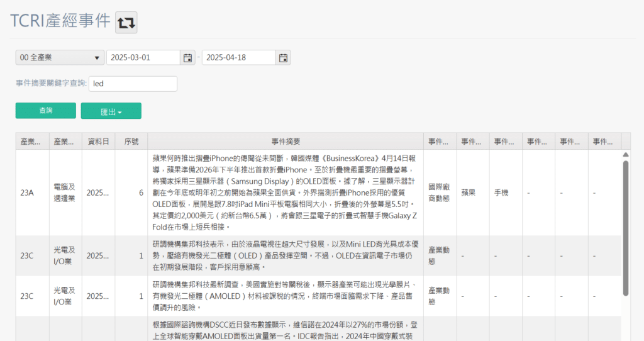Select the 23A industry code cell
Viewport: 644px width, 341px height.
[33, 193]
